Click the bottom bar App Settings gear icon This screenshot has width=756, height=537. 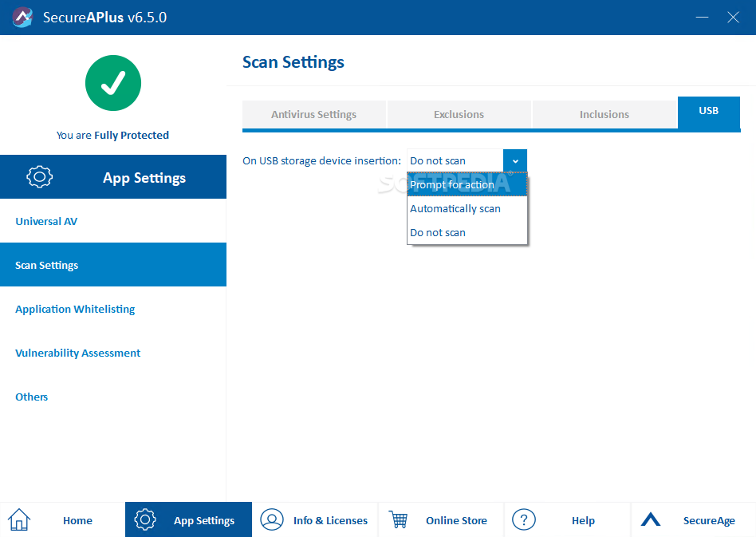pos(145,519)
